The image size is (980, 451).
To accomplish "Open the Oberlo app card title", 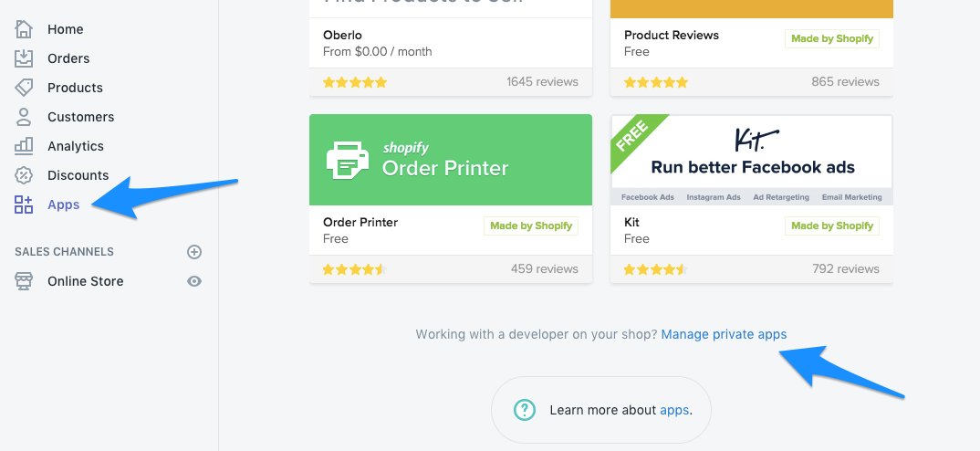I will tap(342, 35).
